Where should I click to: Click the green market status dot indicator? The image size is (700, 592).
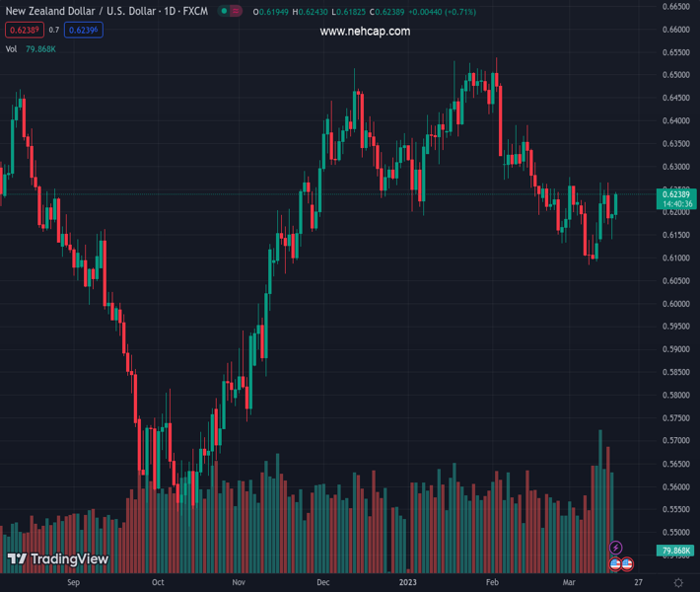(225, 12)
